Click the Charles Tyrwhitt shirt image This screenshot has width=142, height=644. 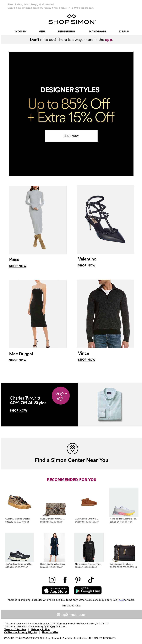[110, 405]
